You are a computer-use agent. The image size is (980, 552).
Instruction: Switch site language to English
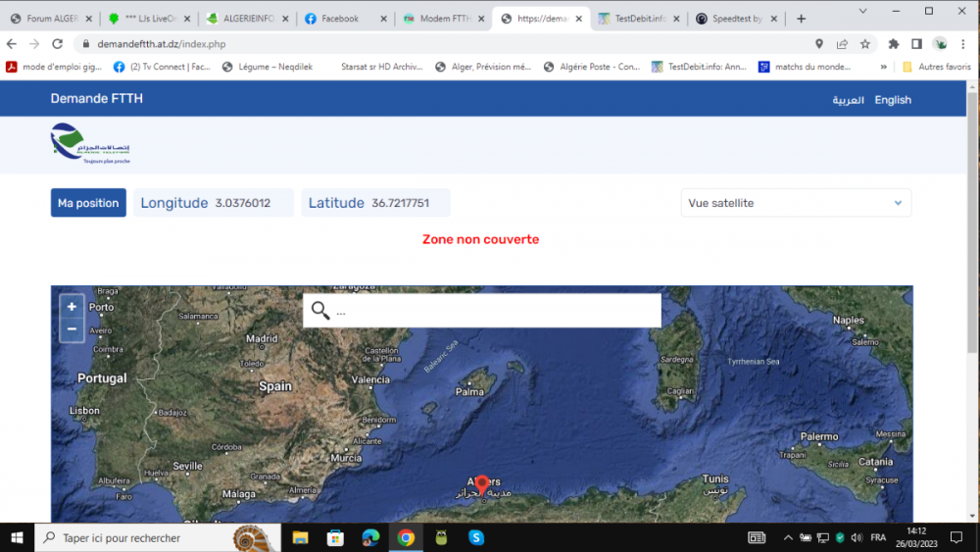(892, 100)
